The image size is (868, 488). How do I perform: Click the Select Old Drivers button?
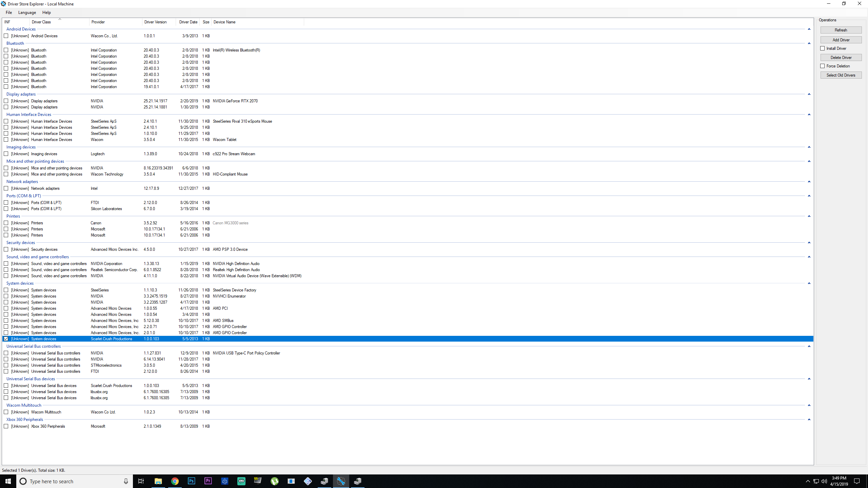[x=841, y=75]
